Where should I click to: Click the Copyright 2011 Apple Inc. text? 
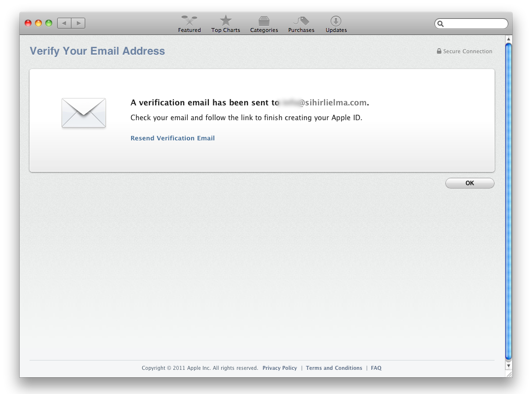click(200, 368)
